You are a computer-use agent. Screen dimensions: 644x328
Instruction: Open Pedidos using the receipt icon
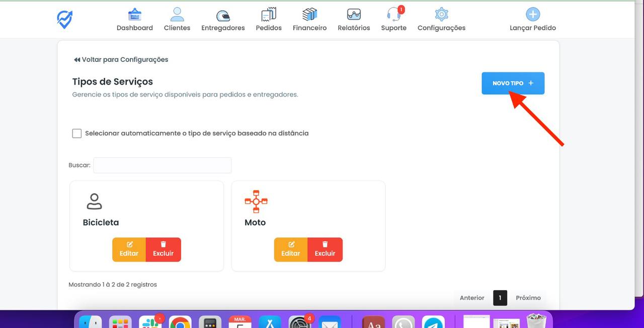tap(268, 14)
